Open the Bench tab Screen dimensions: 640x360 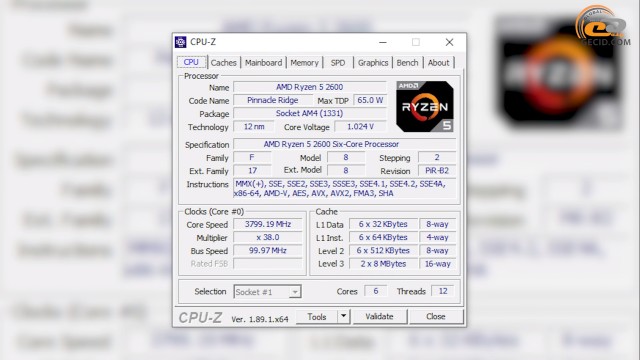(x=407, y=63)
